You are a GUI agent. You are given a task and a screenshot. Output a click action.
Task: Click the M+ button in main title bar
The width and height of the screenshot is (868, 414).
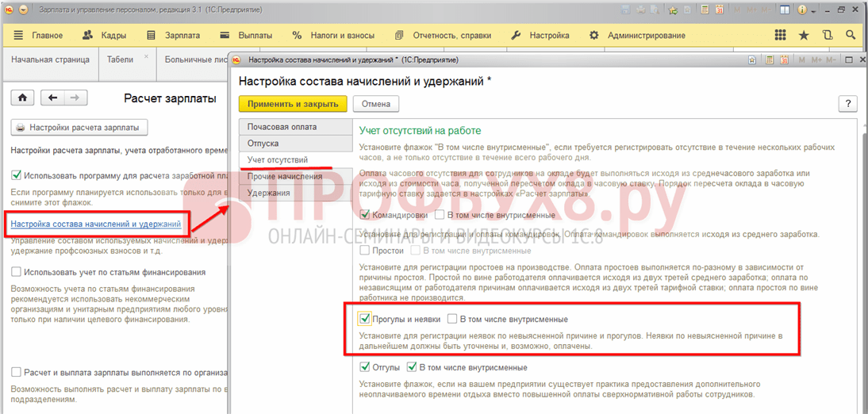coord(751,10)
